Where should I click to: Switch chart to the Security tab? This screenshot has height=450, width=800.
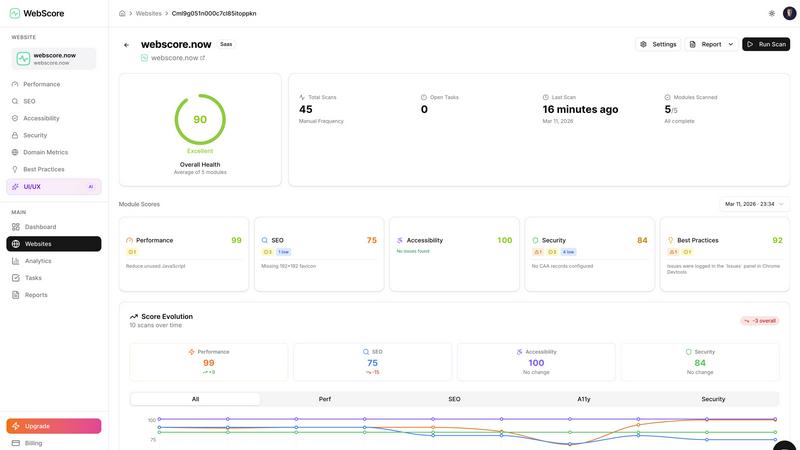point(713,399)
